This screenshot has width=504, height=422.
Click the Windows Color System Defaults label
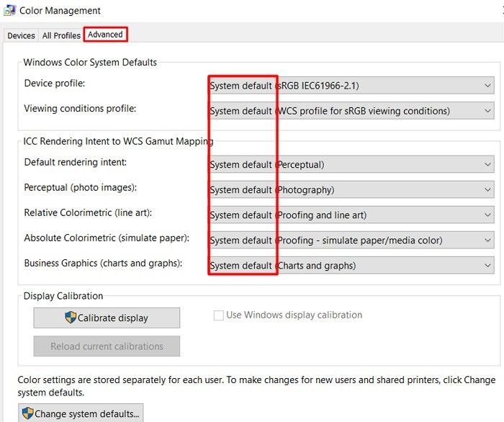[90, 63]
